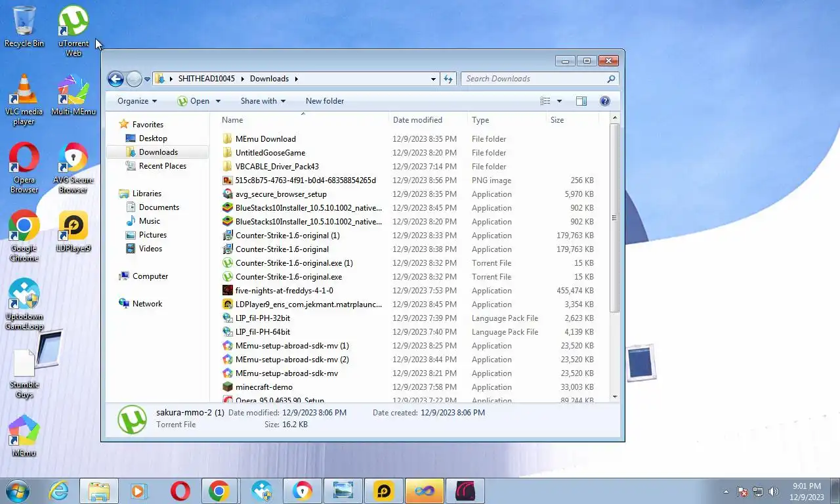Select Computer in navigation pane
Image resolution: width=840 pixels, height=504 pixels.
(x=150, y=276)
